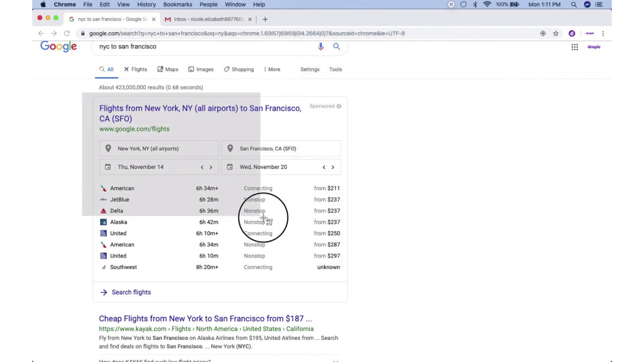Select the Alaska 6h 42m flight row

coord(220,222)
